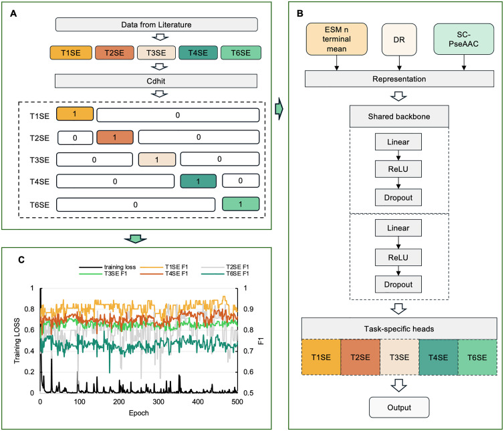504x431 pixels.
Task: Click the T6SE row's green 1 cell
Action: coord(241,204)
